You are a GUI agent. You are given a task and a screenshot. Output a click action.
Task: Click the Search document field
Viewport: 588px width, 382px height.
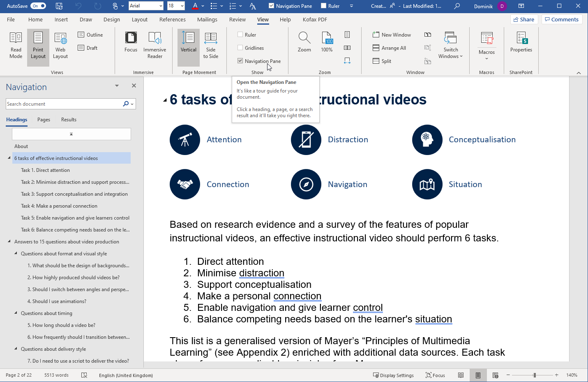[64, 104]
